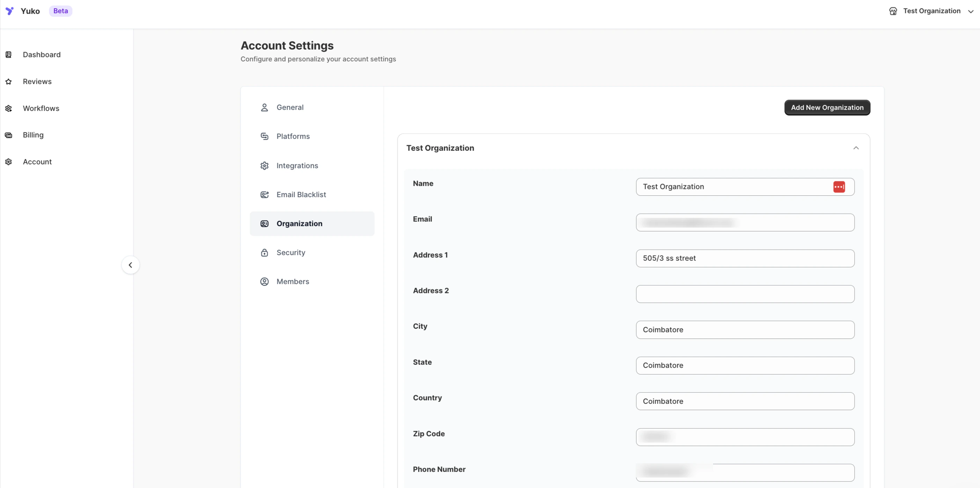Click the Beta badge
980x488 pixels.
click(x=60, y=11)
